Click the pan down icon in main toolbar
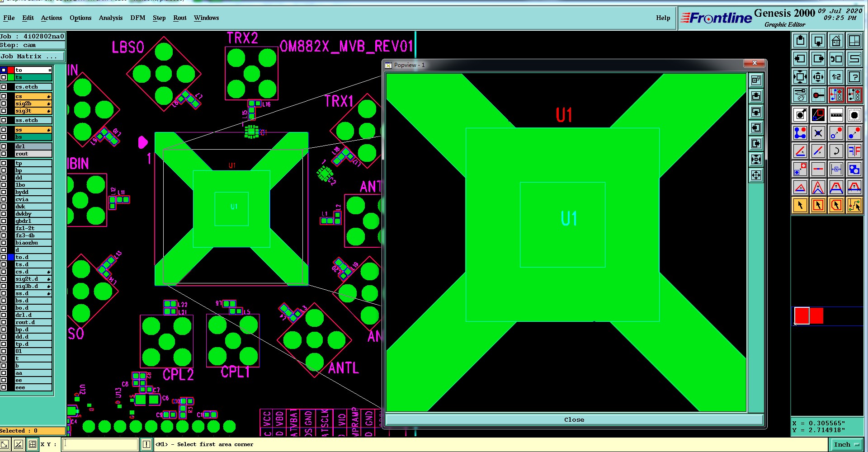This screenshot has width=868, height=452. point(818,41)
